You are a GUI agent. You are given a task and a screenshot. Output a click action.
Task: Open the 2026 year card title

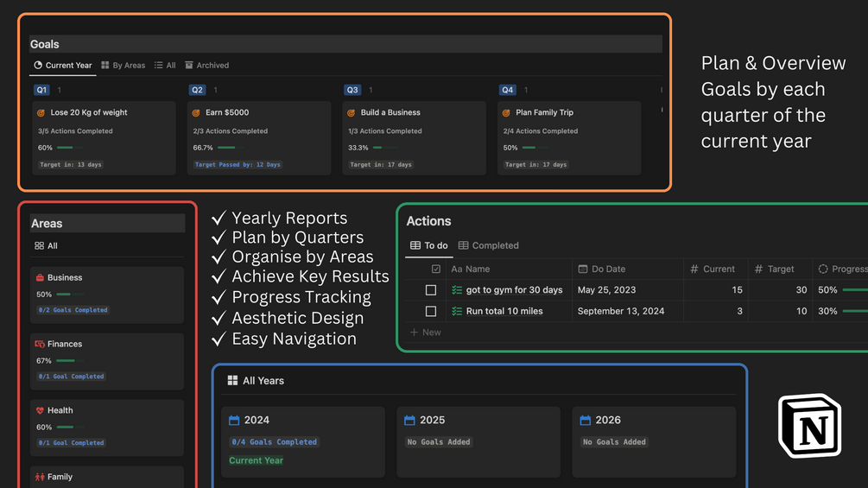point(608,420)
